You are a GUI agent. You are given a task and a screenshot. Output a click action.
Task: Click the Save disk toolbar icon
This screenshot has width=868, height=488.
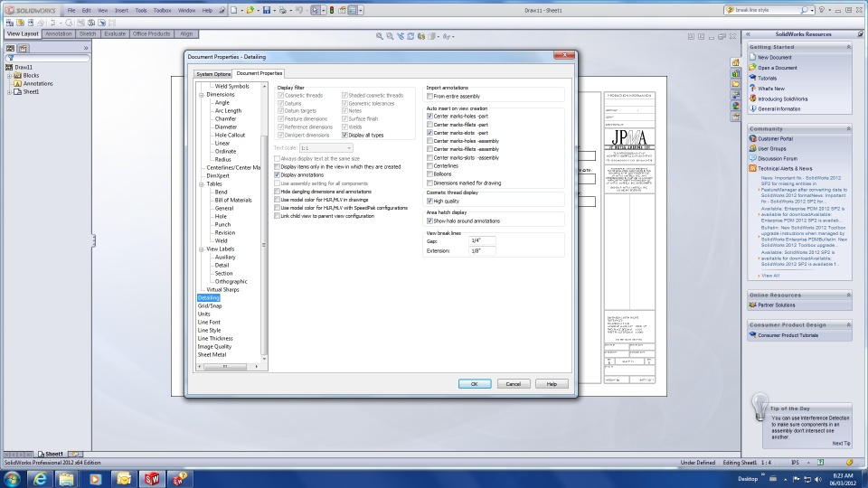(x=266, y=10)
